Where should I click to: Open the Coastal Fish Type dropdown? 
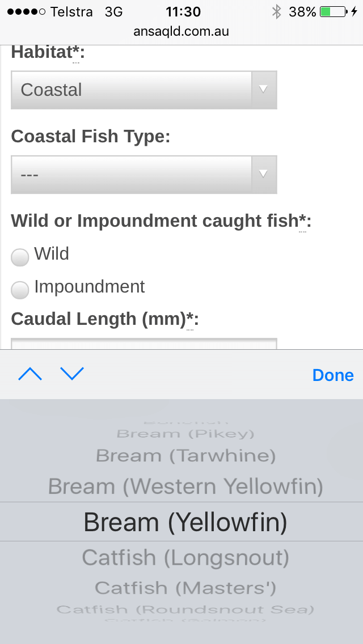132,174
